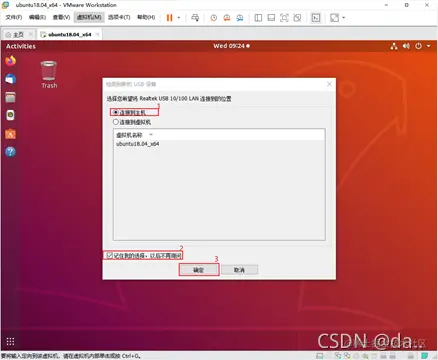Click the Ubuntu network status icon
This screenshot has height=360, width=438.
point(394,46)
